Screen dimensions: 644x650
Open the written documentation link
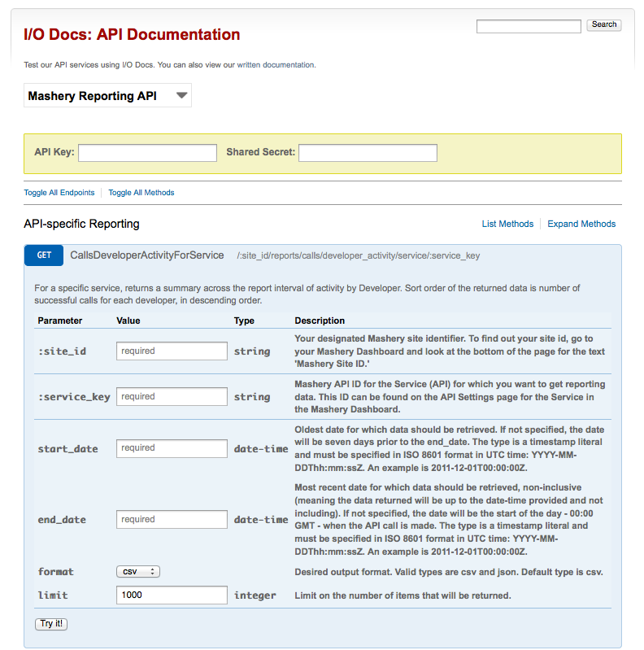click(x=276, y=65)
